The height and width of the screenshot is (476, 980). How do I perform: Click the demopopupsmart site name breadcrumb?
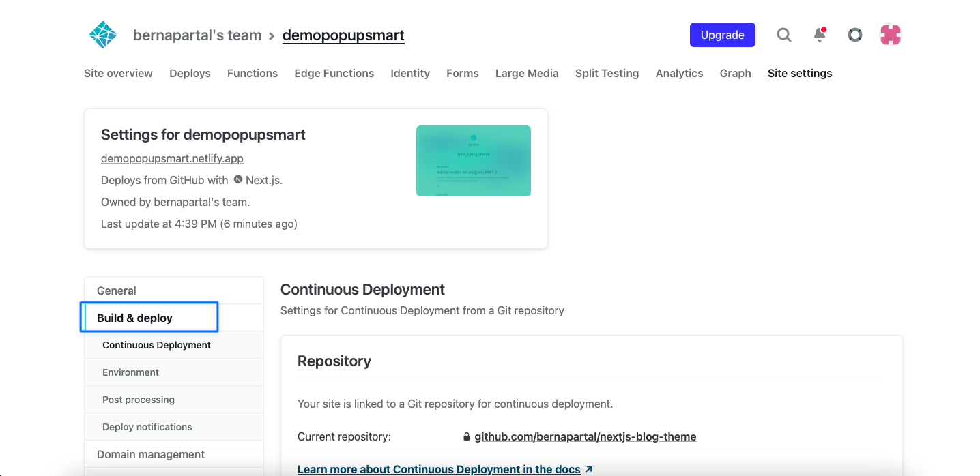(343, 35)
